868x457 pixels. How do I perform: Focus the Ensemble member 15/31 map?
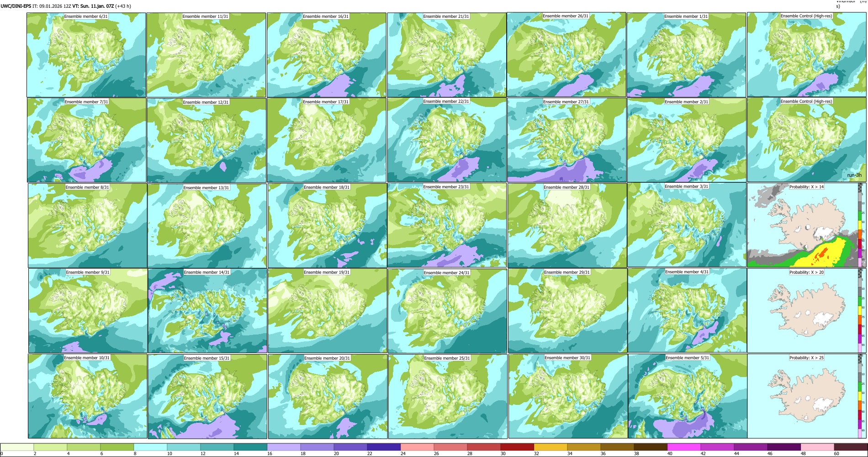[x=207, y=396]
